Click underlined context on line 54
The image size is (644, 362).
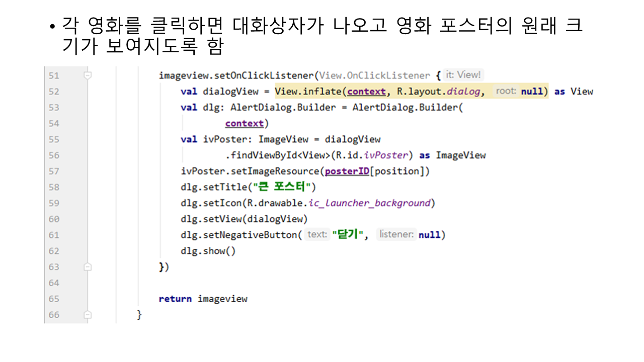(x=244, y=123)
